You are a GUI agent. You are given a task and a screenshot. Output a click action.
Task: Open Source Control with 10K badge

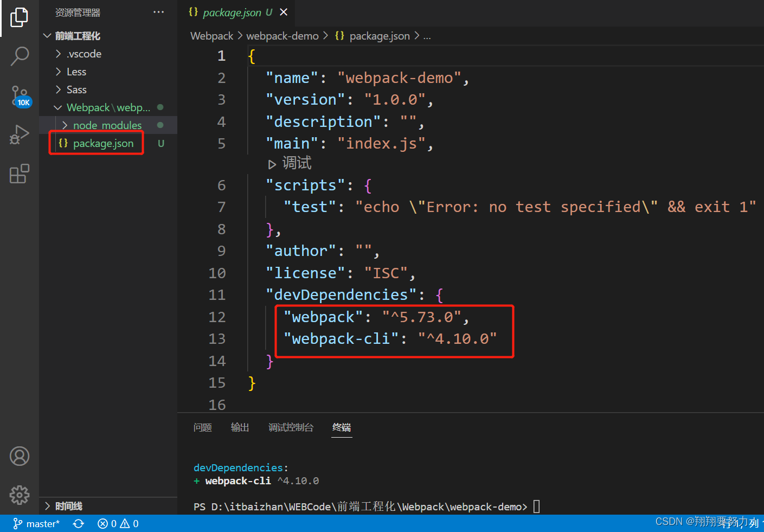tap(20, 96)
